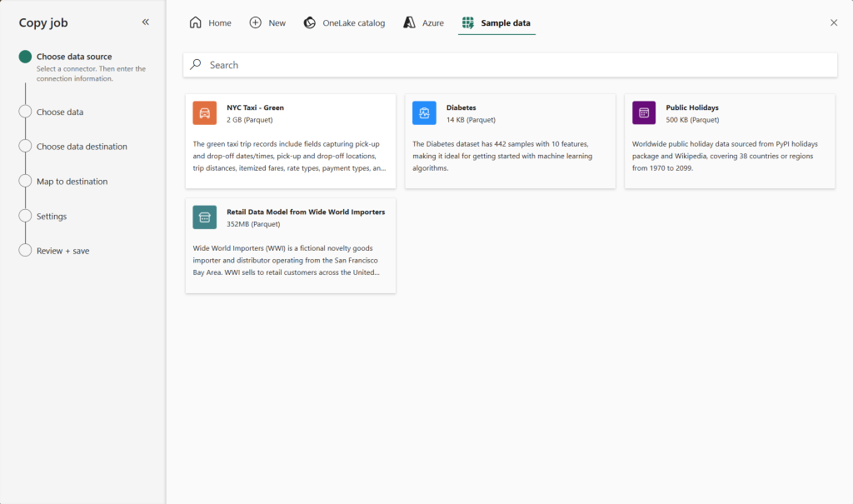Image resolution: width=853 pixels, height=504 pixels.
Task: Click the Azure logo icon
Action: (x=409, y=23)
